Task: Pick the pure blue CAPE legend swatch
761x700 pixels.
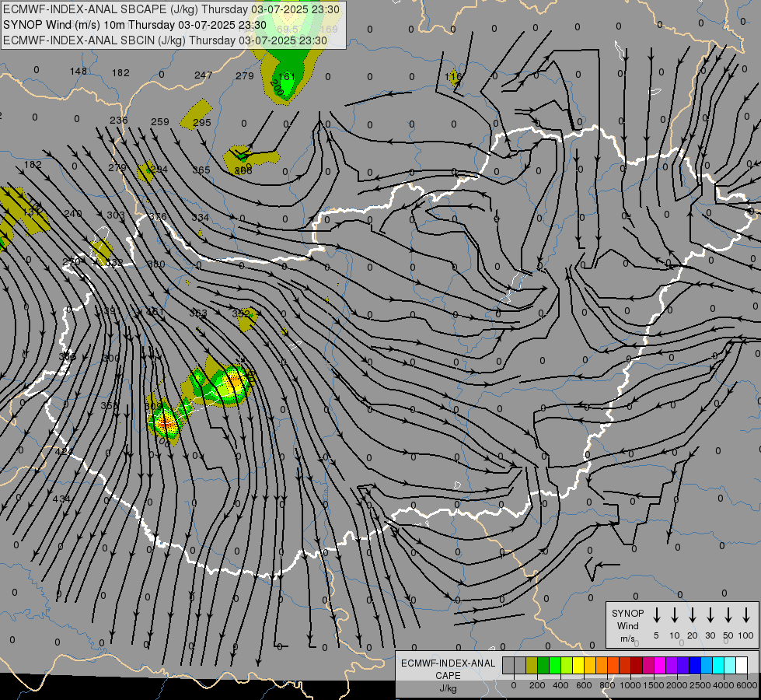Action: [694, 665]
